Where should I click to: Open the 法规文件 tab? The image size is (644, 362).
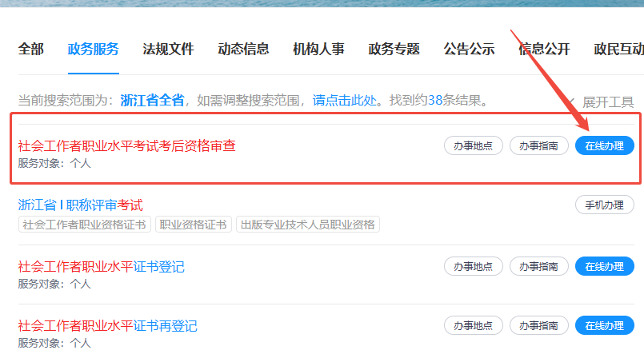tap(168, 50)
